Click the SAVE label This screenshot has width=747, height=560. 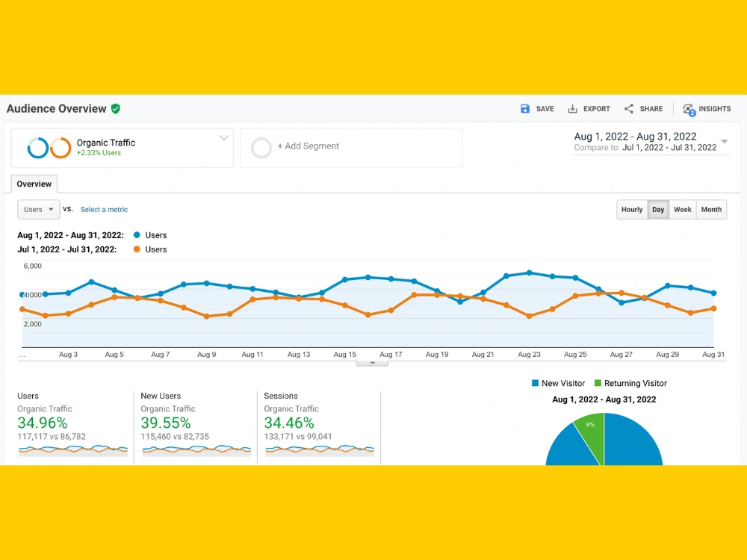pyautogui.click(x=545, y=109)
